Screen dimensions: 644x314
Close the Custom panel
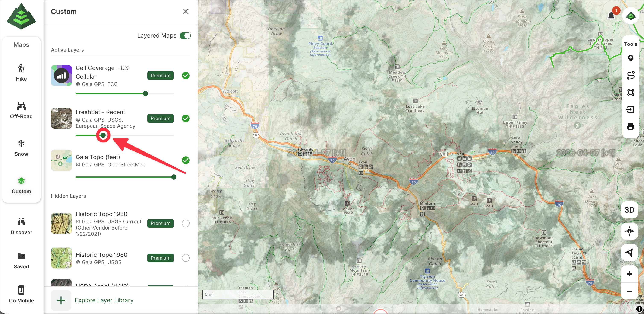coord(186,12)
